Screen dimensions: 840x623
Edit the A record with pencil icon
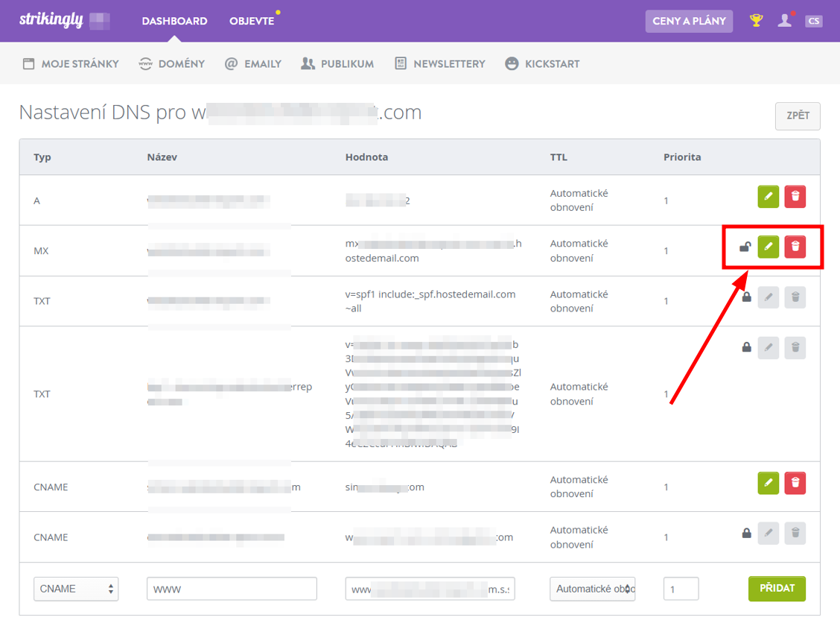point(769,196)
